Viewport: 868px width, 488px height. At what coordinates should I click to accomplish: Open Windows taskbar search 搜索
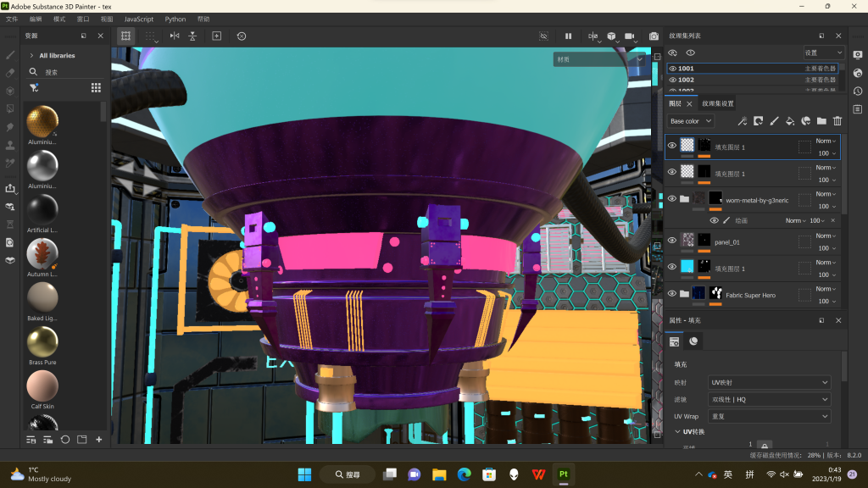pyautogui.click(x=348, y=474)
